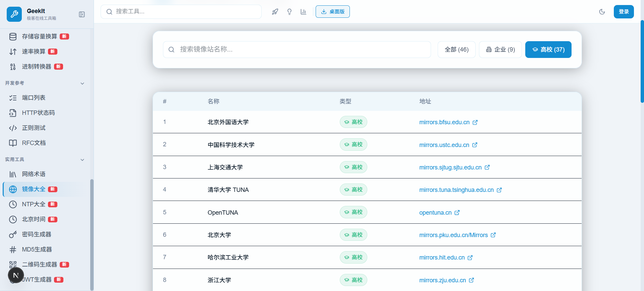The height and width of the screenshot is (291, 644).
Task: Select the 中国科学技术大学 name cell
Action: coord(231,145)
